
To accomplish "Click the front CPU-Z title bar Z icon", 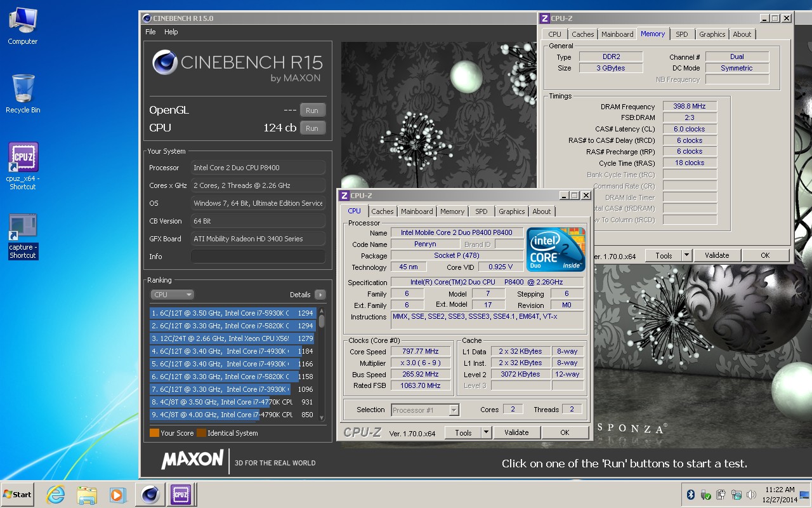I will coord(344,196).
